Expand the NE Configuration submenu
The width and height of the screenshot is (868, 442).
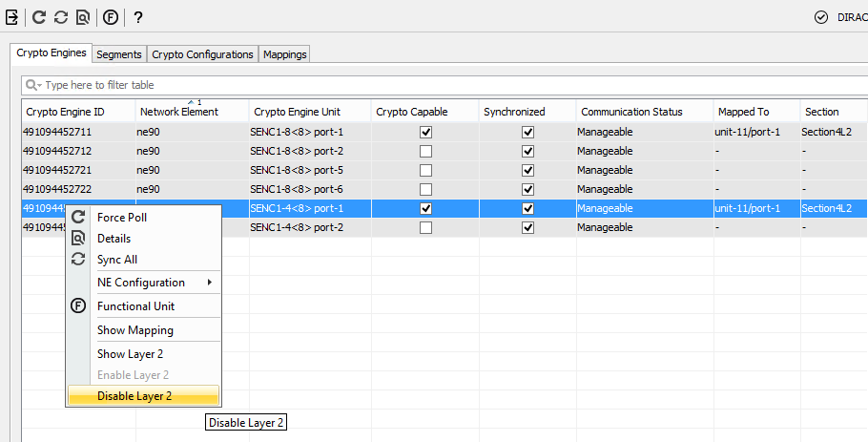(153, 283)
